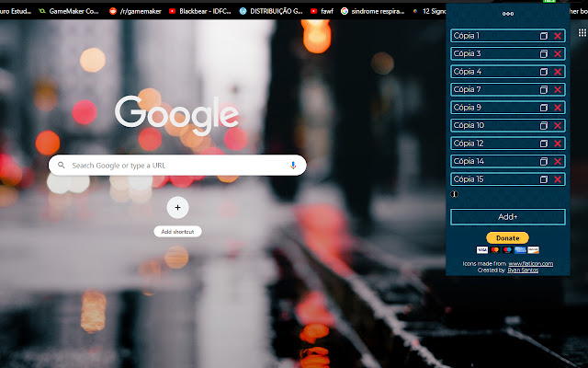Click the copy icon for Cópia 10
This screenshot has width=588, height=368.
tap(543, 126)
